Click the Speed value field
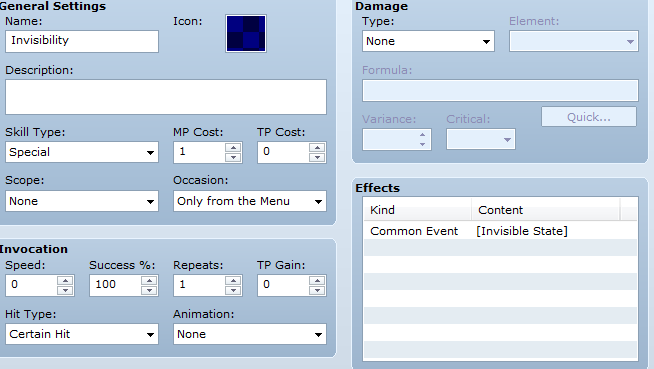654x369 pixels. click(32, 285)
